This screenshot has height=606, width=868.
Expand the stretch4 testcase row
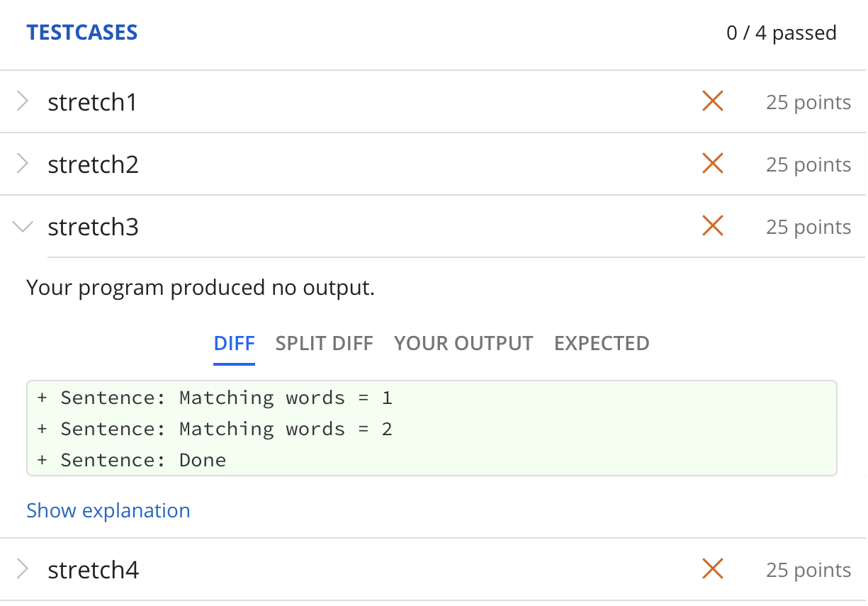click(x=93, y=569)
